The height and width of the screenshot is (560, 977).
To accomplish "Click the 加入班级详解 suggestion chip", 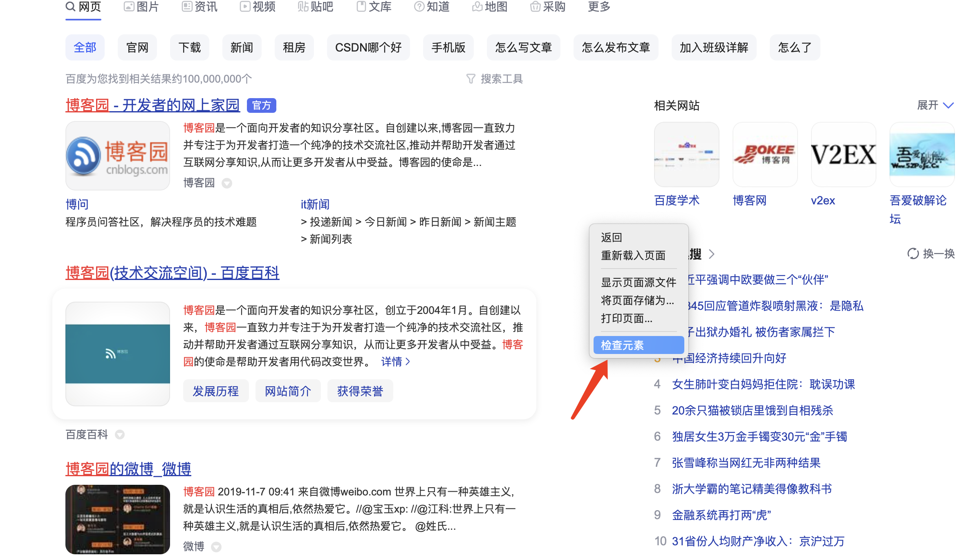I will (x=714, y=47).
